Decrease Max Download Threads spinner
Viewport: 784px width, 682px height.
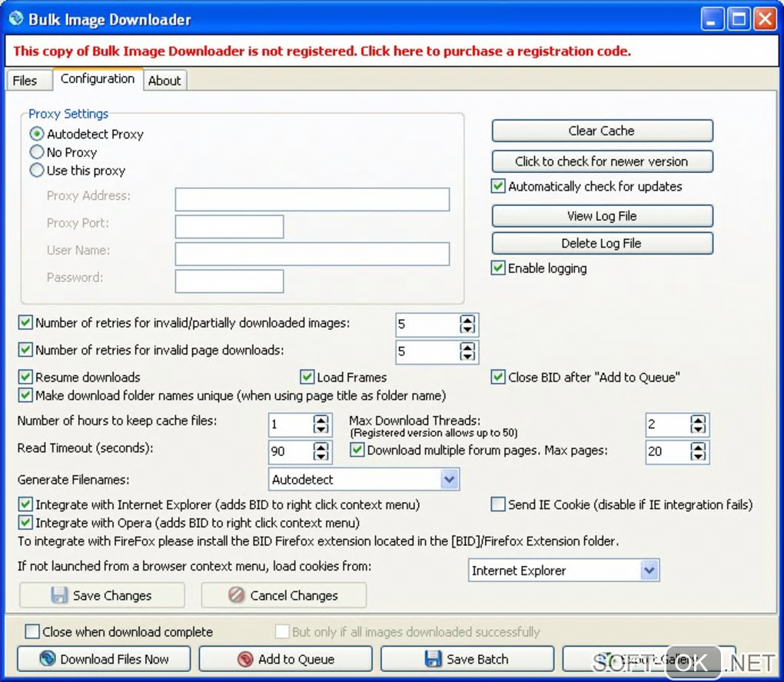pyautogui.click(x=698, y=429)
